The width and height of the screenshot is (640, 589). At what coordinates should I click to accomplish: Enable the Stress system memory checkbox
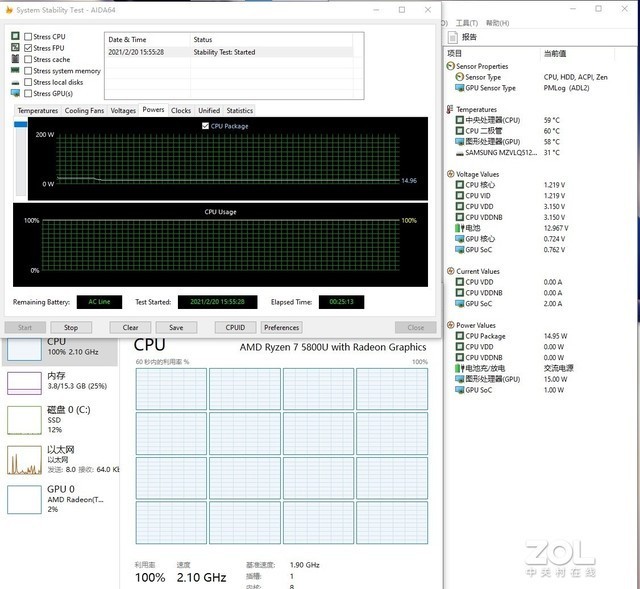tap(28, 71)
